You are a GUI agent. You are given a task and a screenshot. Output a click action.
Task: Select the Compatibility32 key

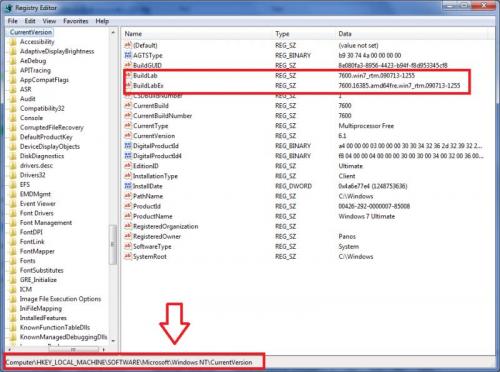42,108
